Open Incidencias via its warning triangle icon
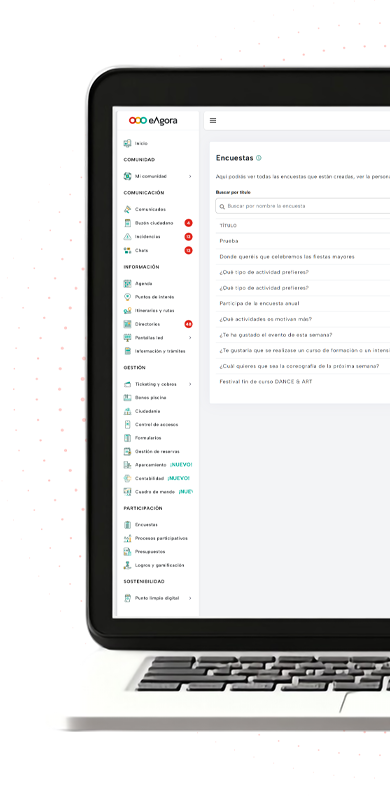The image size is (390, 800). click(x=128, y=237)
